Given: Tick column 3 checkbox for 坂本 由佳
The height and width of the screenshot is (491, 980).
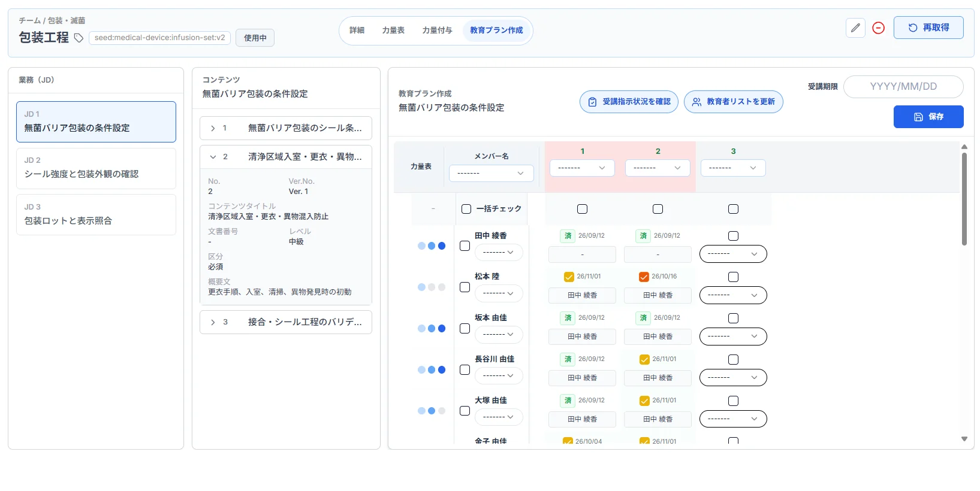Looking at the screenshot, I should pos(733,319).
